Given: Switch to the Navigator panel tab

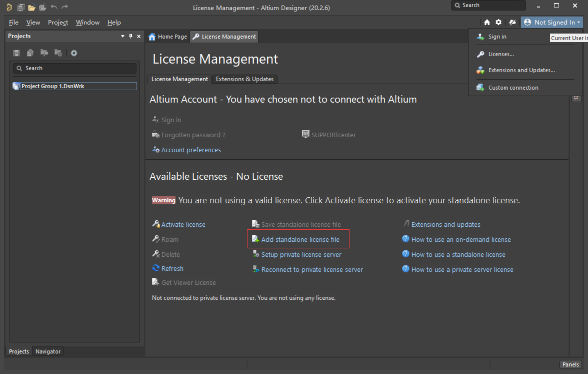Looking at the screenshot, I should click(48, 351).
